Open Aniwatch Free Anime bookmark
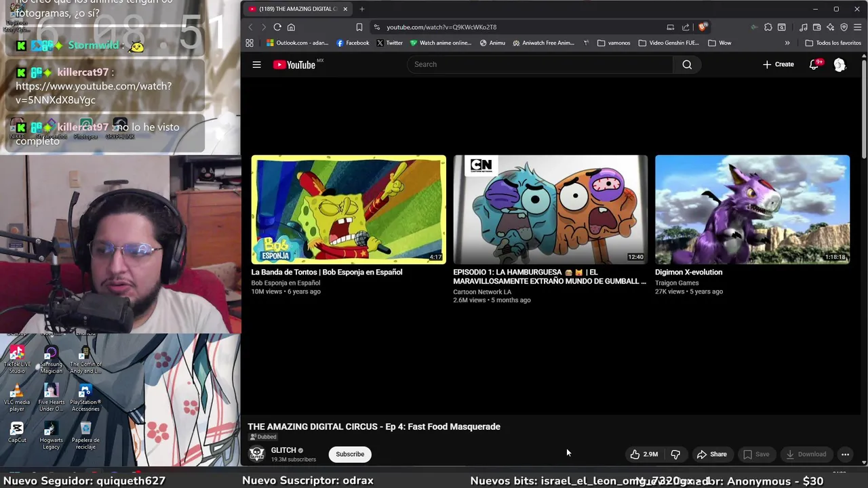The height and width of the screenshot is (488, 868). pyautogui.click(x=544, y=43)
